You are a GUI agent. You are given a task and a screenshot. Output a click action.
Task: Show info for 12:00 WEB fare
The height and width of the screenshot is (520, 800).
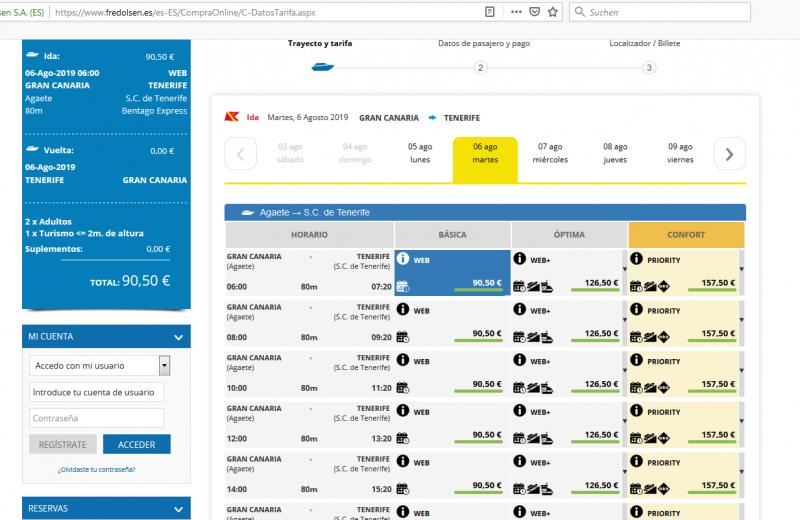coord(403,410)
